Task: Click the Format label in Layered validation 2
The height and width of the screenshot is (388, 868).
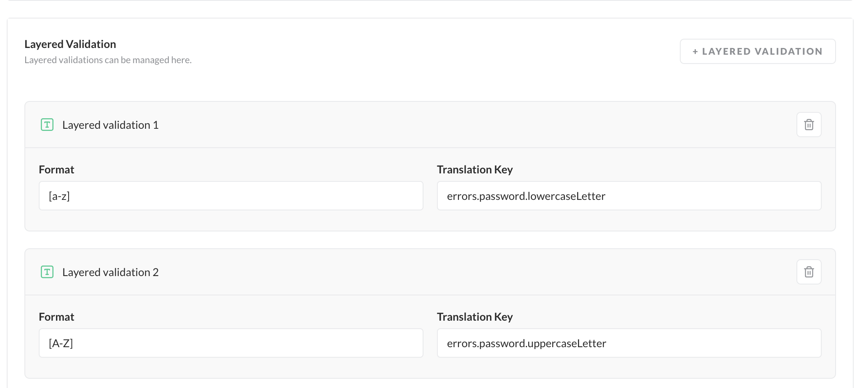Action: tap(56, 317)
